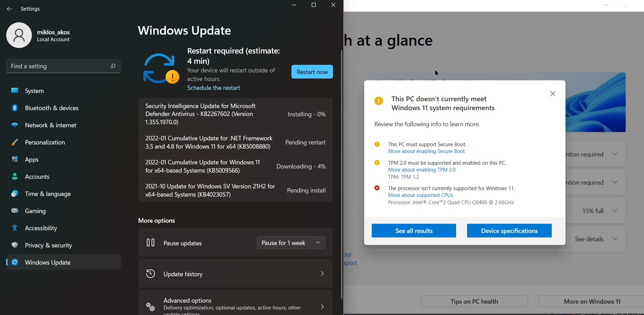Click the Settings window vertical scrollbar
This screenshot has width=644, height=315.
coord(342,174)
